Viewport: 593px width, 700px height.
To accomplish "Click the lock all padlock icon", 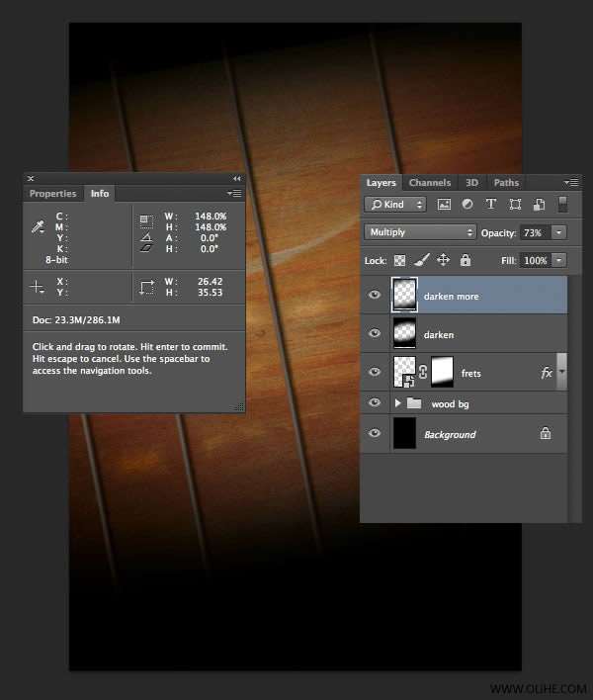I will [465, 260].
